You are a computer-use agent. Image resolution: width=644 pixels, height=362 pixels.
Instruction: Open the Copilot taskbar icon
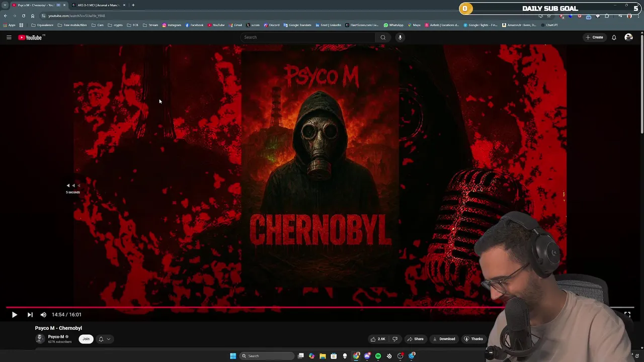pos(311,356)
